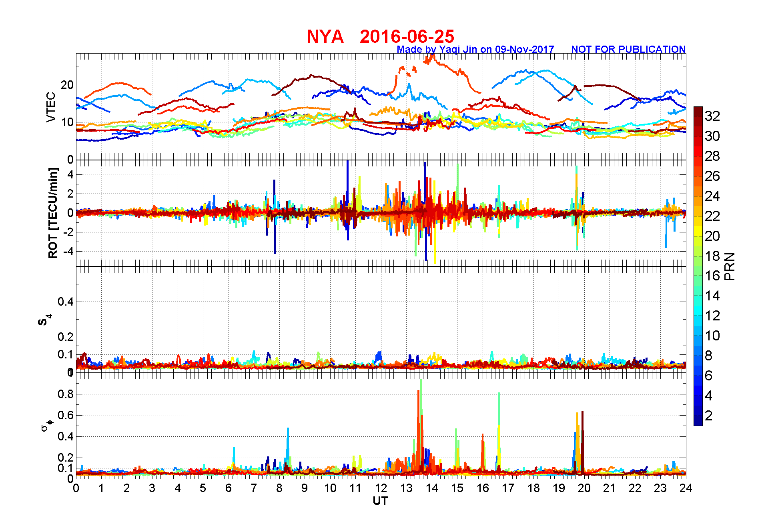Click colorbar tick label 10
This screenshot has width=762, height=532.
712,336
